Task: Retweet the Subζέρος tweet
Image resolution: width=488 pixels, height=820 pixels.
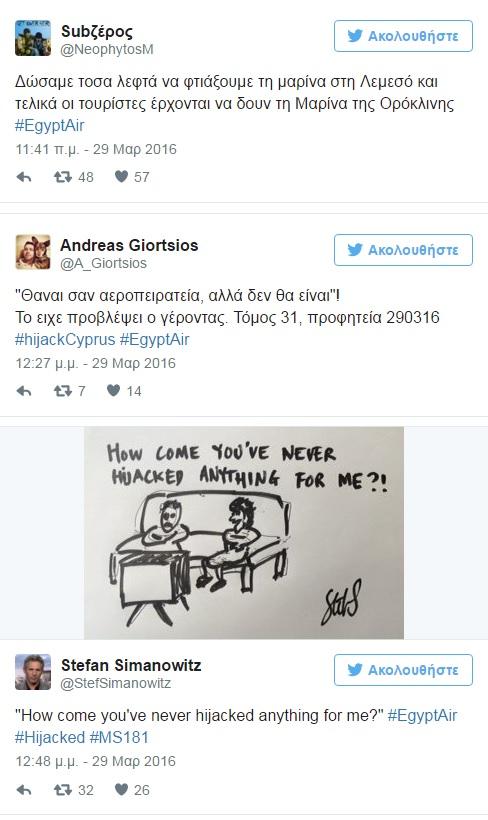Action: (63, 177)
